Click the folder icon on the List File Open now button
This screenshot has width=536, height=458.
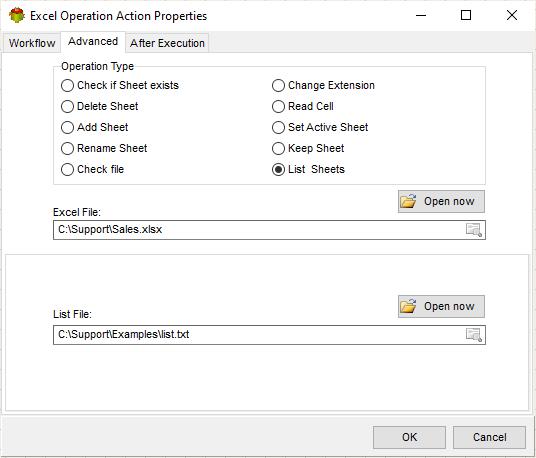pos(408,306)
